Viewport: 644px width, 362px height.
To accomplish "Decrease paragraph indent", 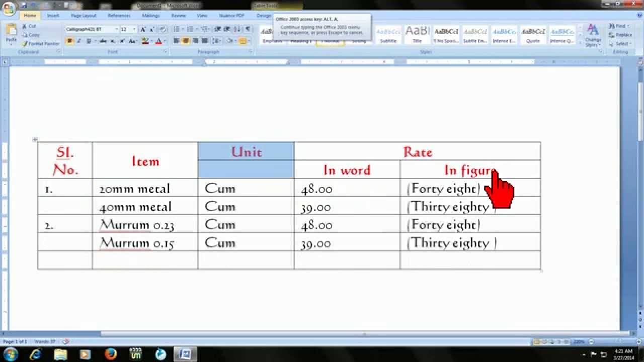I will [x=218, y=30].
